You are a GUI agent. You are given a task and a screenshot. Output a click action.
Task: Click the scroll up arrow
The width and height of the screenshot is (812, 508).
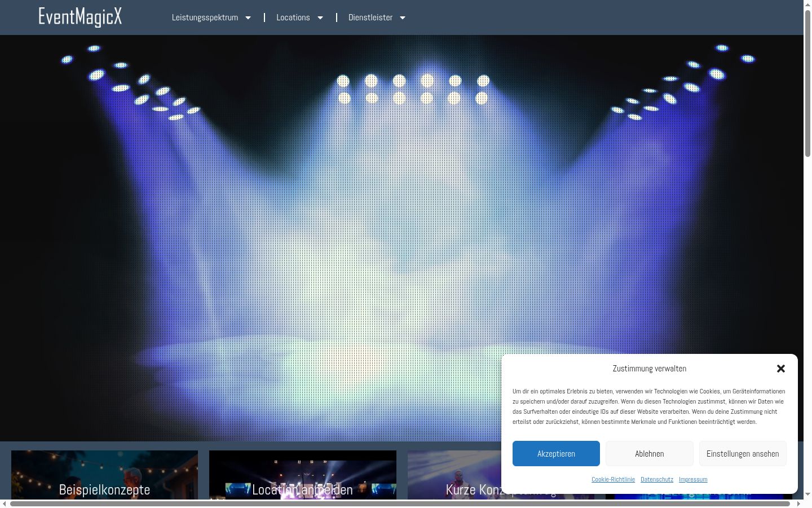click(807, 5)
